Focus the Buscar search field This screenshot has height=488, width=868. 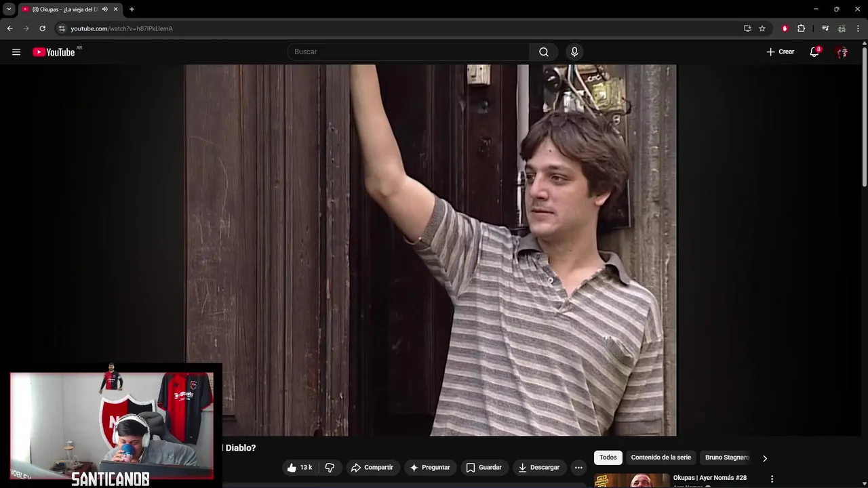pos(409,52)
